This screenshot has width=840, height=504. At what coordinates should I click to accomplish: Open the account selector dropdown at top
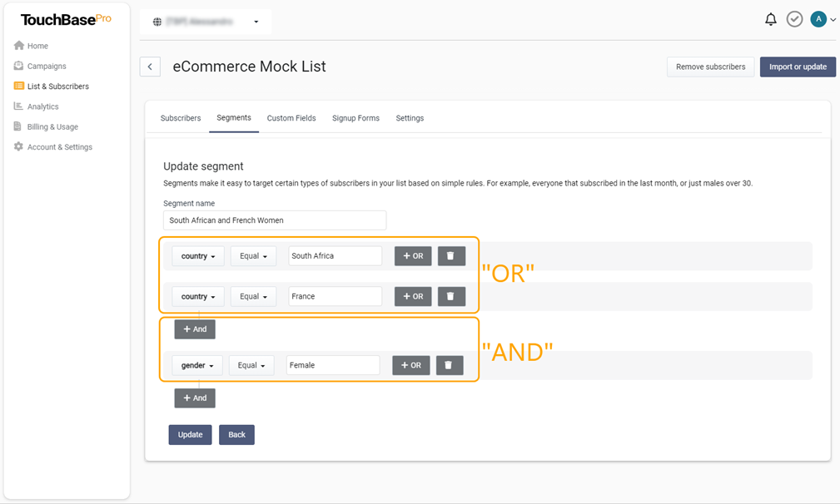click(x=206, y=22)
